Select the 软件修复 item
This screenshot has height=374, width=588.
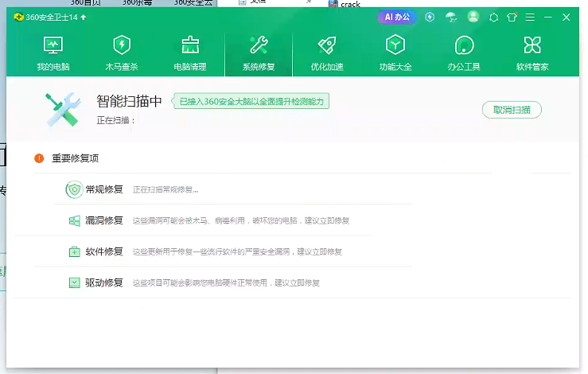coord(104,251)
